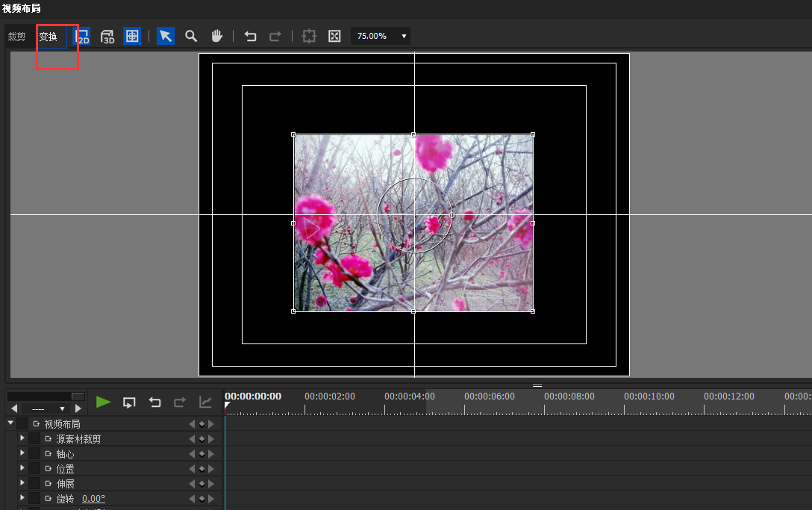Add keyframe diamond on 旋转 row
Viewport: 812px width, 510px height.
click(202, 499)
